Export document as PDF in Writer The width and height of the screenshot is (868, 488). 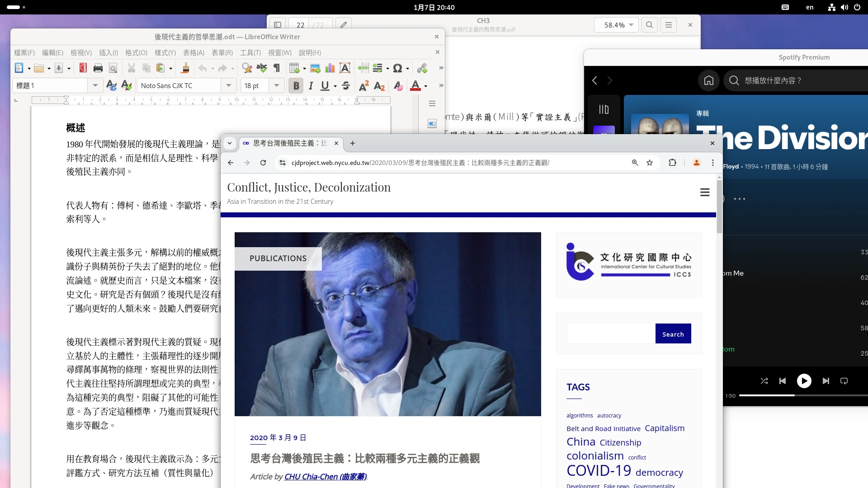[83, 68]
